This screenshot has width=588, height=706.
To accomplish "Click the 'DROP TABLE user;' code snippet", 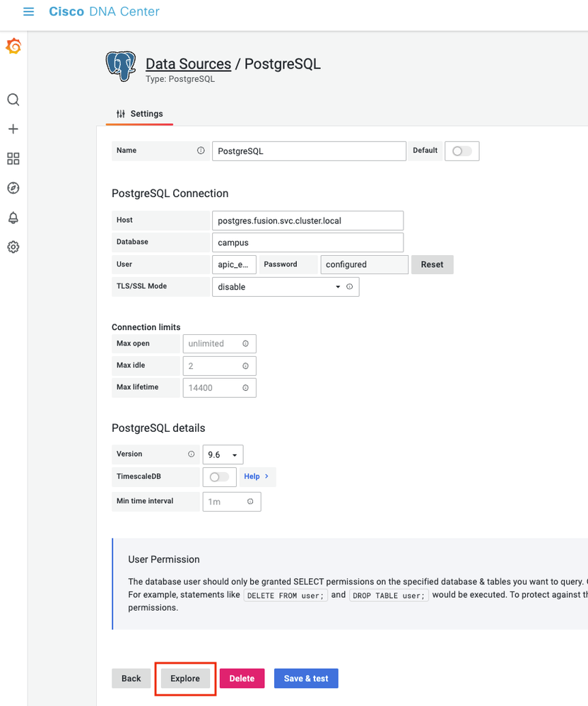I will [389, 596].
